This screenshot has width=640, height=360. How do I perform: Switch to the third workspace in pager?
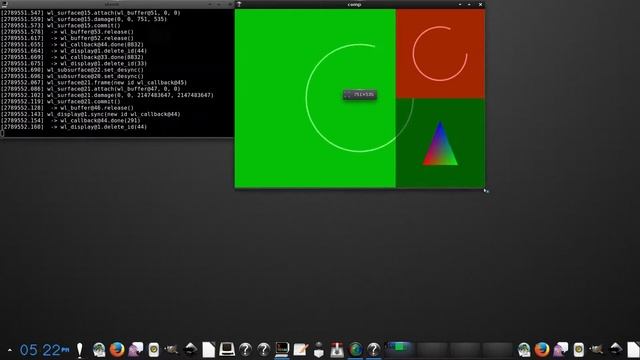coord(464,350)
